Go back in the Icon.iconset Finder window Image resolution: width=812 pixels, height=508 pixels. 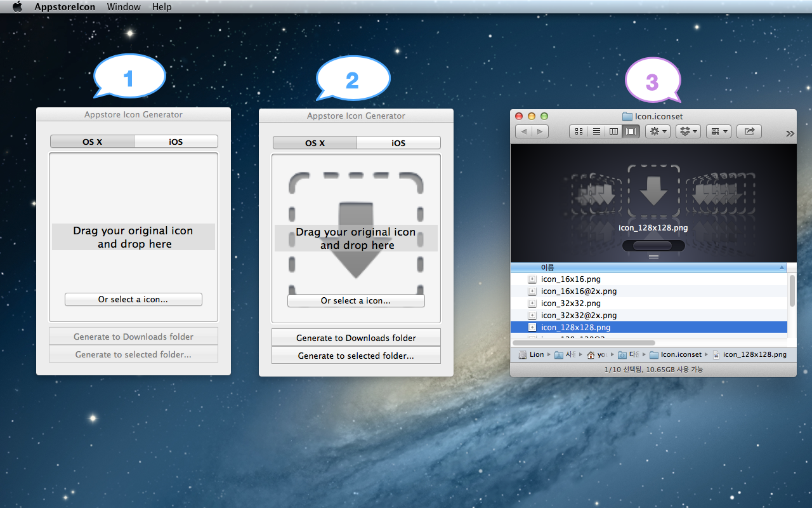coord(523,131)
